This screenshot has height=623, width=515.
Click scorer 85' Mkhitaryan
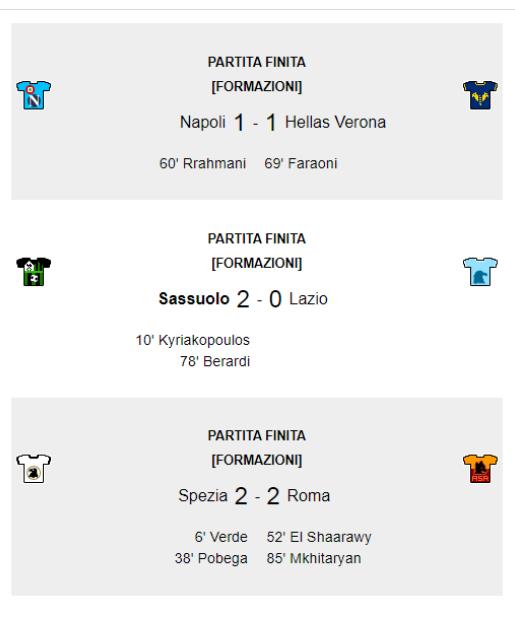point(314,558)
